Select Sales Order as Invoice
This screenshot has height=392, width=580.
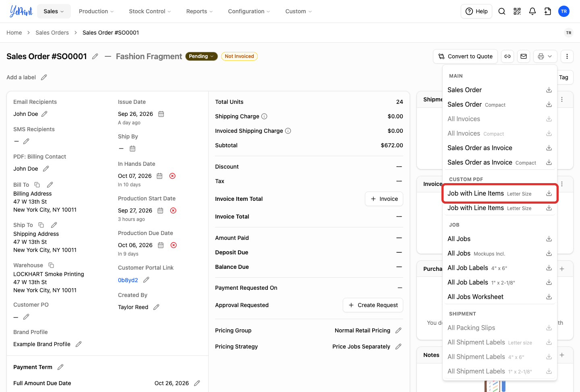499,148
